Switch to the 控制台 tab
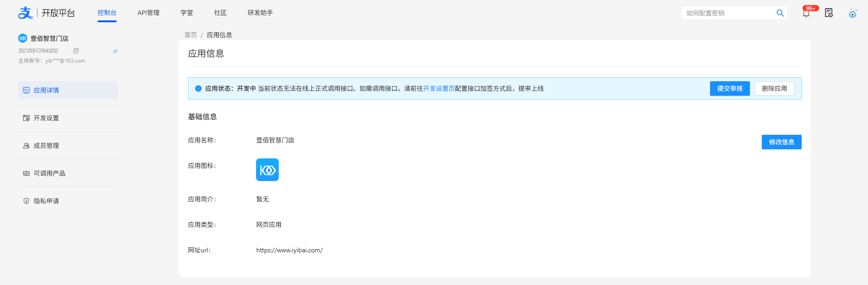This screenshot has height=285, width=868. [x=107, y=13]
